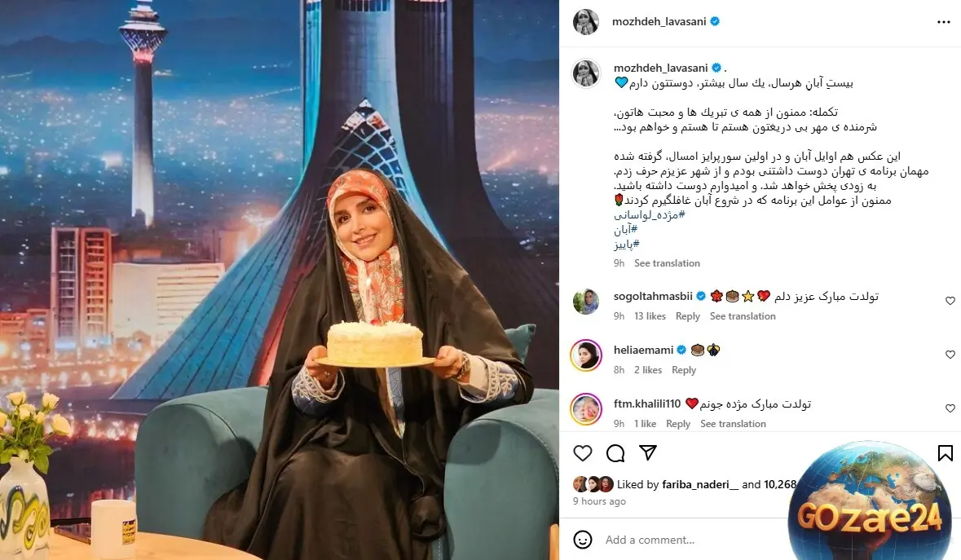View the 13 likes on sogoltahmasbii's comment
The height and width of the screenshot is (560, 961).
650,316
